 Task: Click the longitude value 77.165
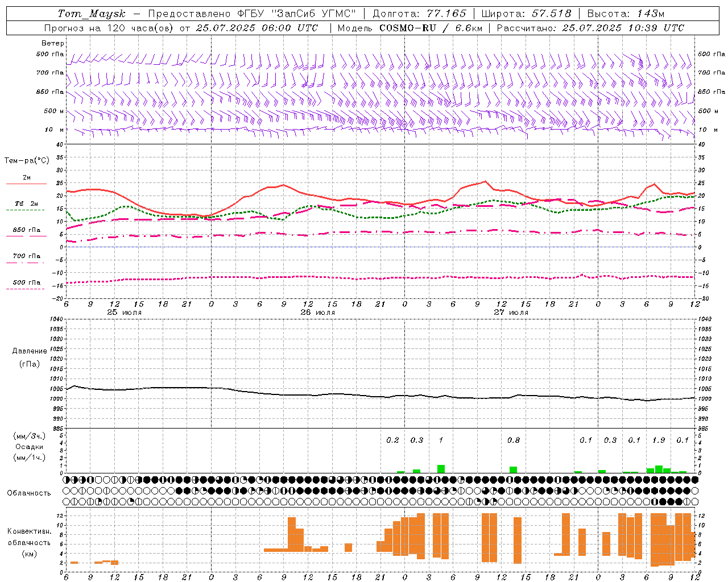point(446,14)
